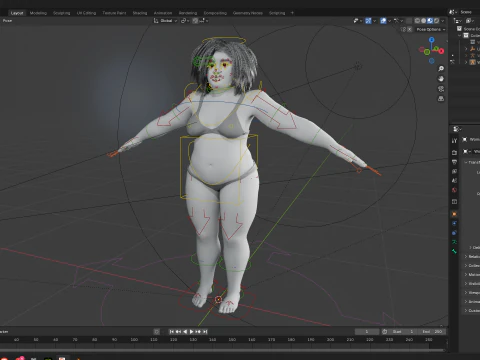Jump to the timeline start frame
The image size is (480, 360).
(172, 332)
